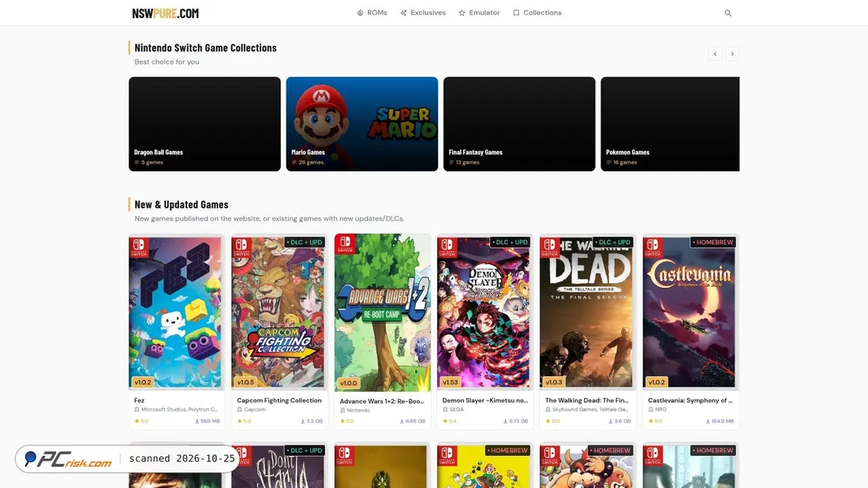Click the DLC + UPD badge on Demon Slayer
The height and width of the screenshot is (488, 868).
(509, 242)
